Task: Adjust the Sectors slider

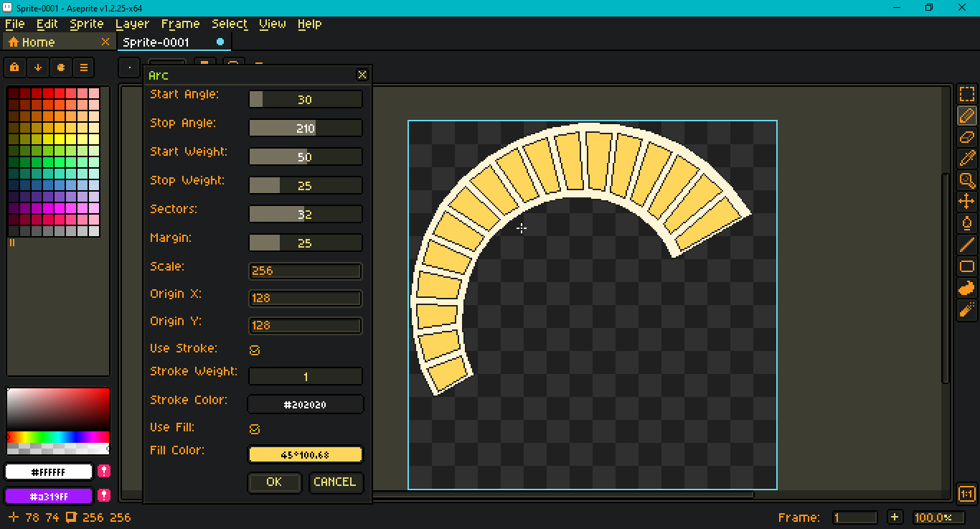Action: (x=305, y=214)
